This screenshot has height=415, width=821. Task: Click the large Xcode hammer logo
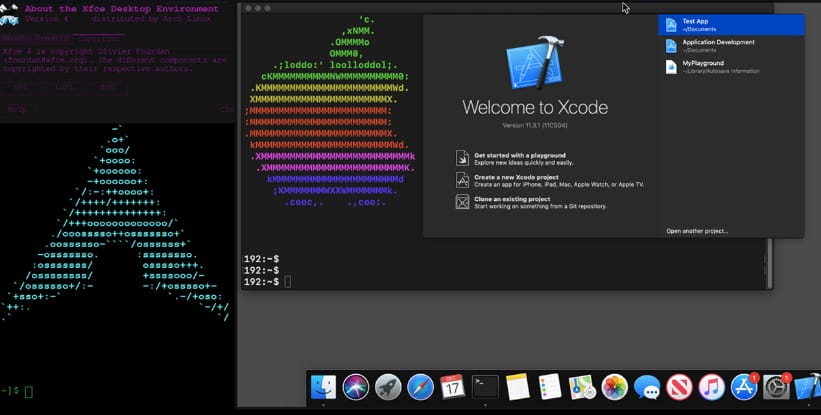click(x=535, y=63)
